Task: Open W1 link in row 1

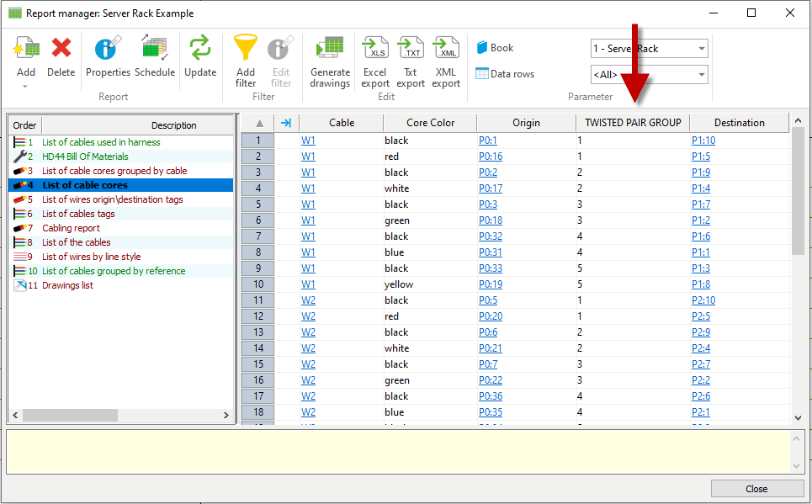Action: pyautogui.click(x=308, y=141)
